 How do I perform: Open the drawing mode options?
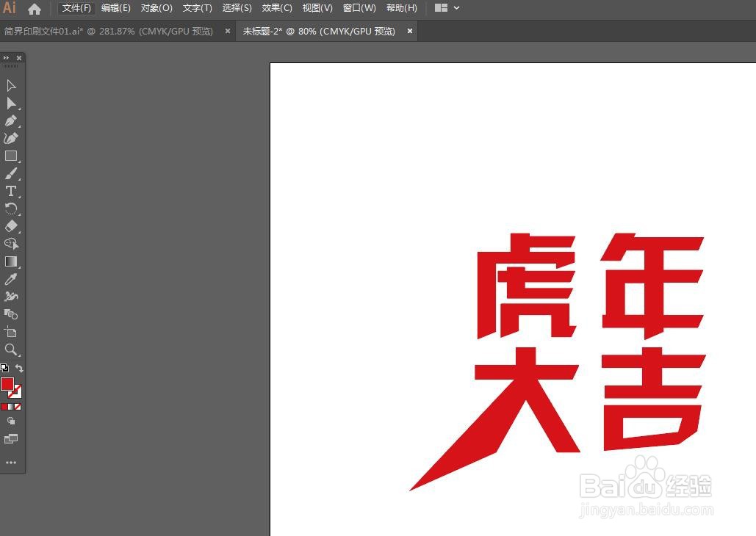click(x=11, y=421)
